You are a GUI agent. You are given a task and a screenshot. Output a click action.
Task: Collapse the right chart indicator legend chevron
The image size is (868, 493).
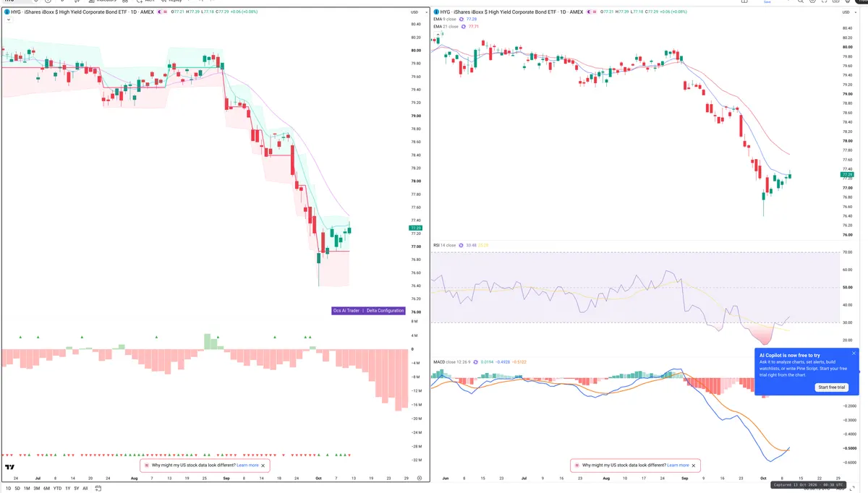[438, 34]
